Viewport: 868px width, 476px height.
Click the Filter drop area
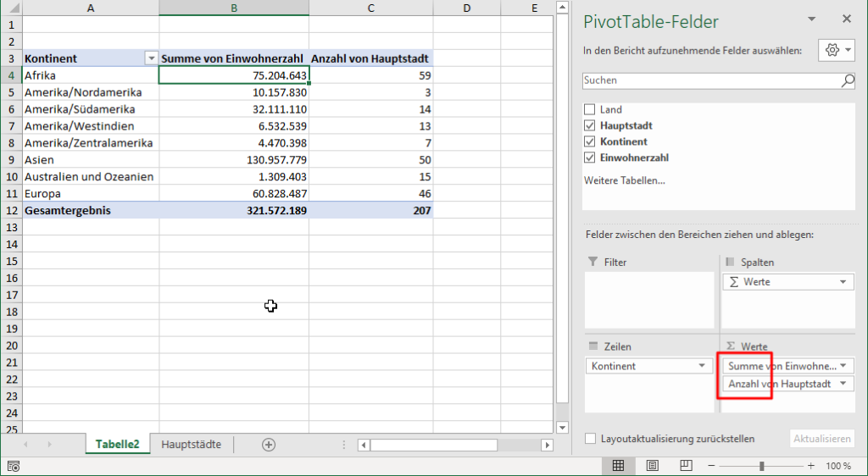pyautogui.click(x=649, y=300)
